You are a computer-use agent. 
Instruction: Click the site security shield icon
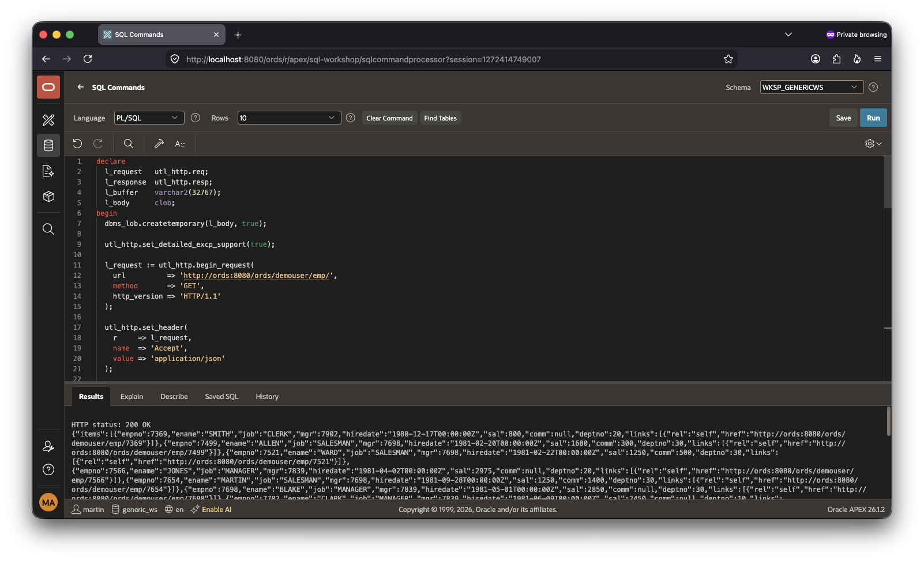click(175, 59)
